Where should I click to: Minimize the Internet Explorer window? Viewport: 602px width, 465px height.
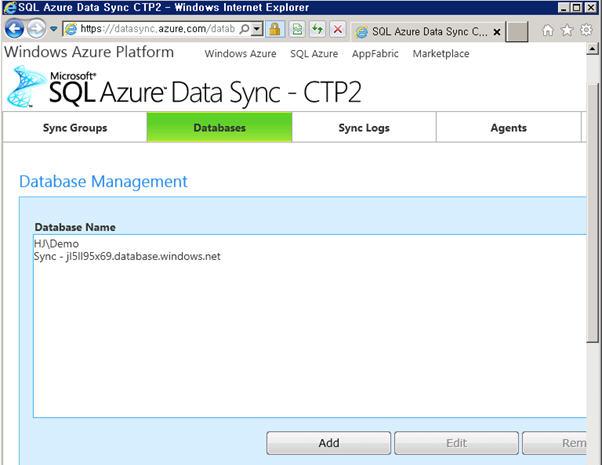[564, 7]
